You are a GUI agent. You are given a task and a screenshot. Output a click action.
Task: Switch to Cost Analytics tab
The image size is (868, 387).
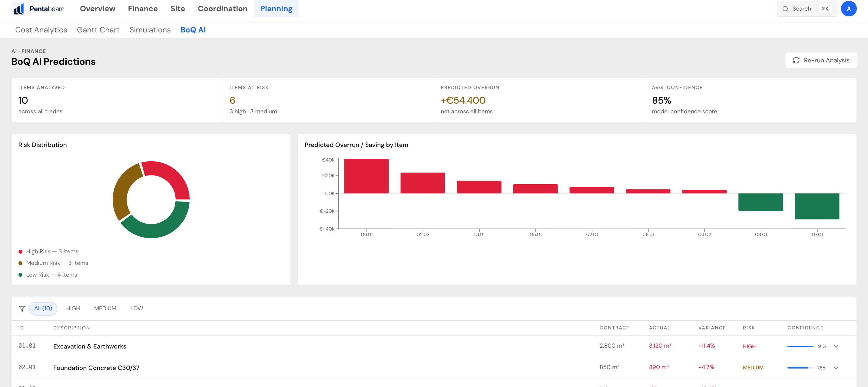(41, 30)
